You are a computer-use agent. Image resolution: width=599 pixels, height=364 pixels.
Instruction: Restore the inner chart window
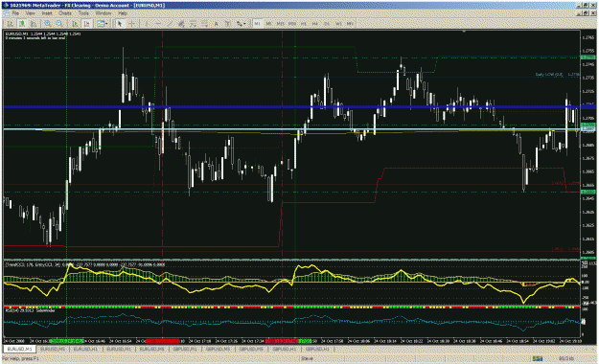587,13
